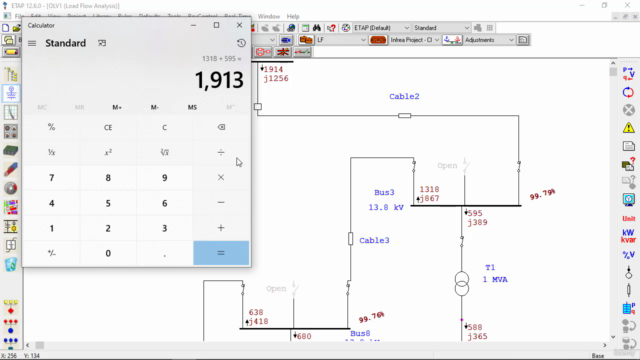640x360 pixels.
Task: Click the curve chart view icon in sidebar
Action: coord(11,112)
